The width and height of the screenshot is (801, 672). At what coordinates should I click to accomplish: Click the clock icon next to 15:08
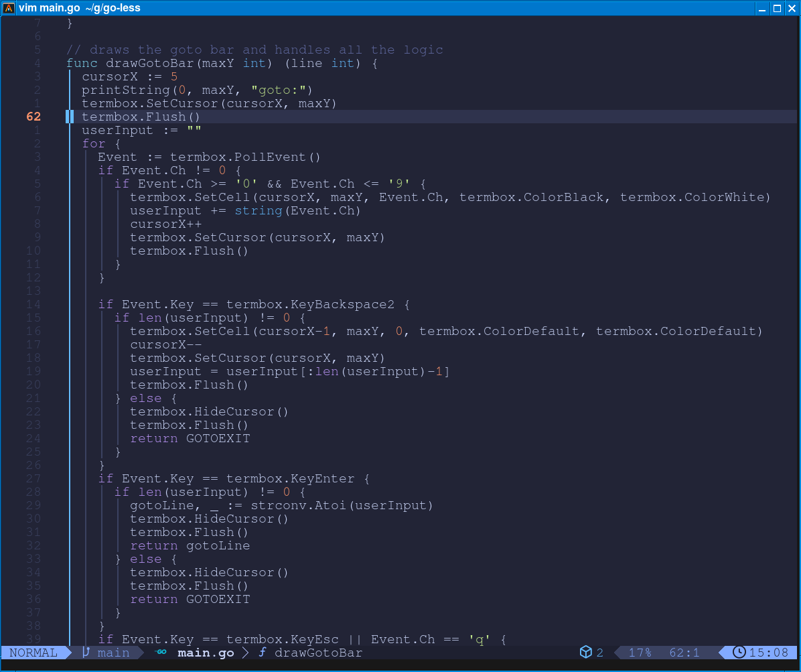[x=739, y=653]
